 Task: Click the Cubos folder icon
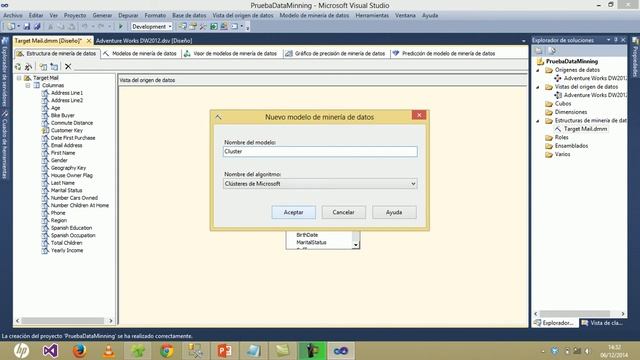pos(549,104)
